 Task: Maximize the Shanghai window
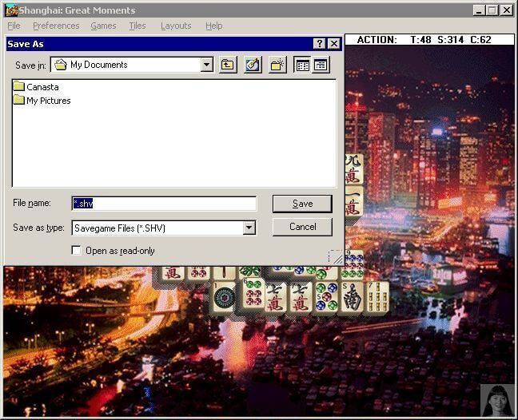pyautogui.click(x=492, y=10)
